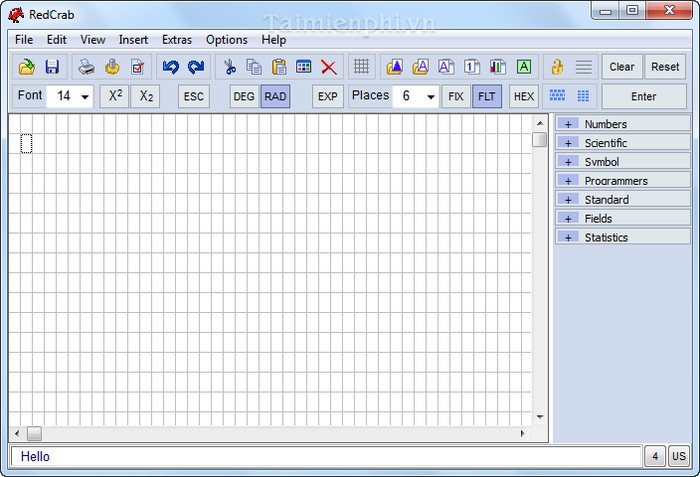
Task: Click the open file folder icon
Action: 27,67
